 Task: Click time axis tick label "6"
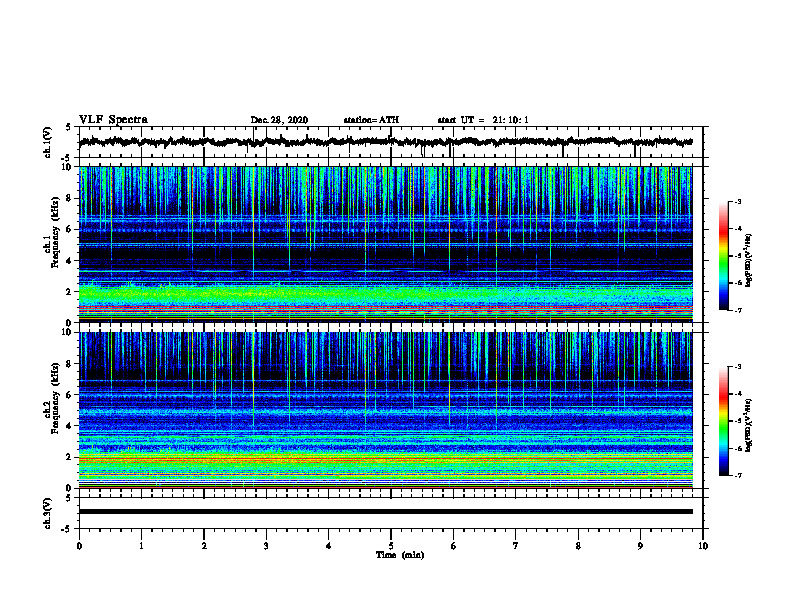click(x=454, y=546)
